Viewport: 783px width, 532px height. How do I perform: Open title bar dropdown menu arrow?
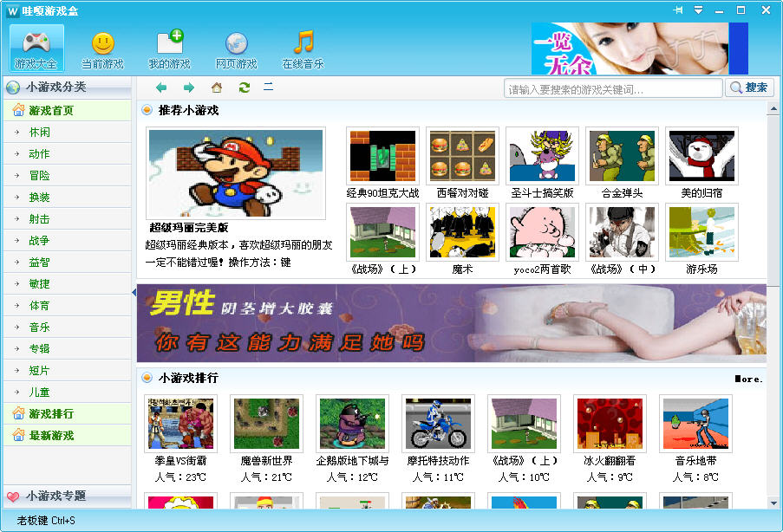click(x=698, y=10)
